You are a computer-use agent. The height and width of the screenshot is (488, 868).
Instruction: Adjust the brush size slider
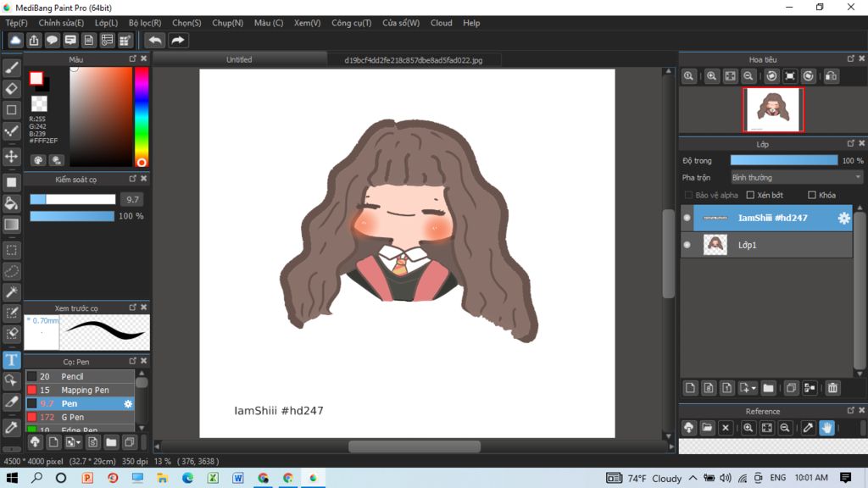click(x=73, y=199)
